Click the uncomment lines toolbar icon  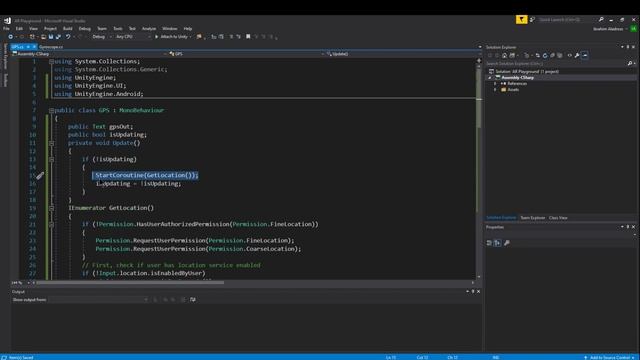(x=238, y=37)
